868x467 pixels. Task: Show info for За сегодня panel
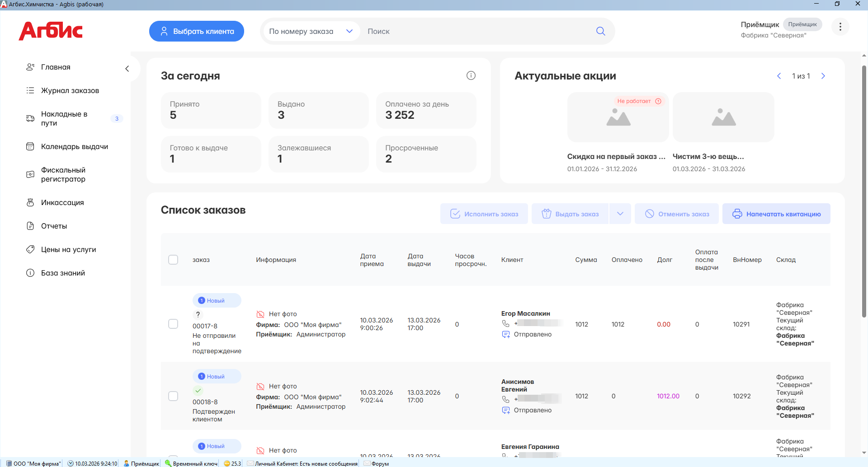(471, 75)
